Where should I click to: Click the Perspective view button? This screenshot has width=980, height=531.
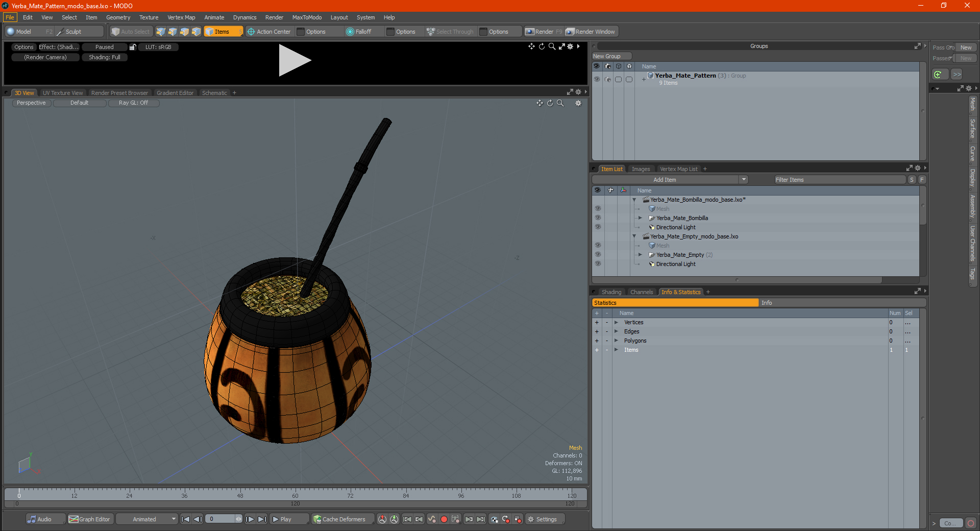31,103
